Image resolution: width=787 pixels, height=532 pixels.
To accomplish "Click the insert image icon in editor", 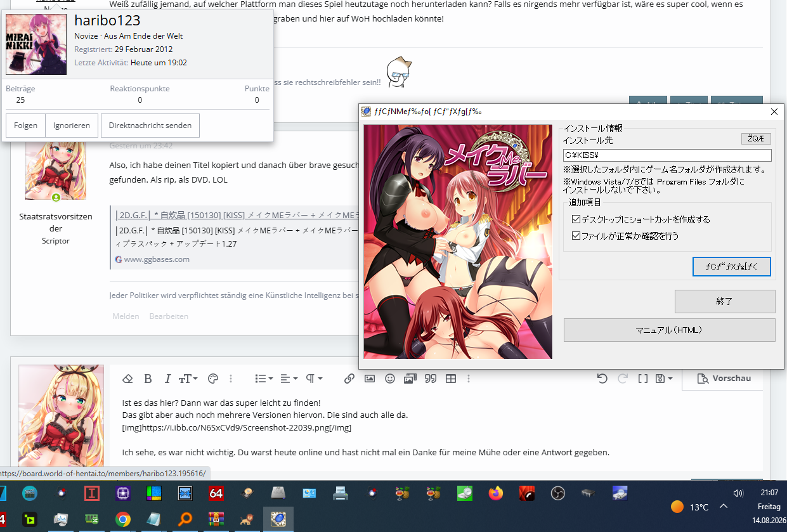I will [x=370, y=379].
